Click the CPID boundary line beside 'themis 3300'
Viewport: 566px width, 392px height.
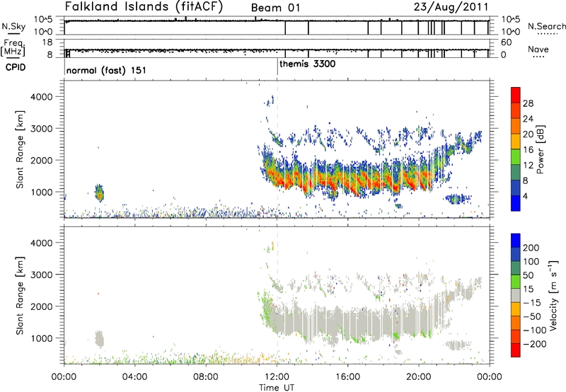pos(277,67)
